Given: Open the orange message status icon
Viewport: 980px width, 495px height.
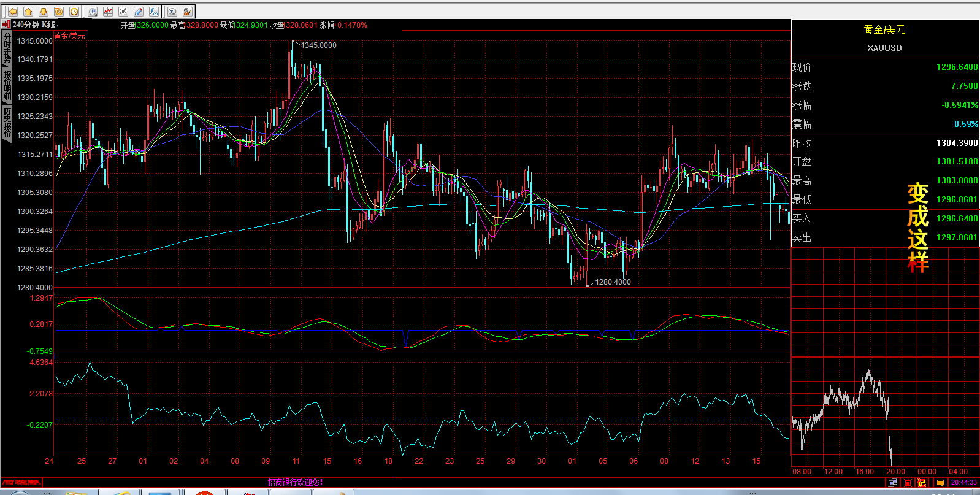Looking at the screenshot, I should click(x=940, y=483).
